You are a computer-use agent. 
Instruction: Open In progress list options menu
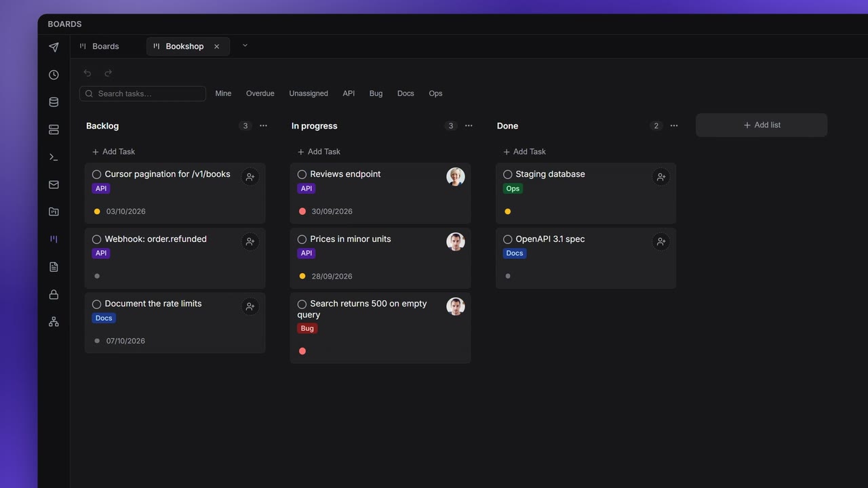pos(469,125)
